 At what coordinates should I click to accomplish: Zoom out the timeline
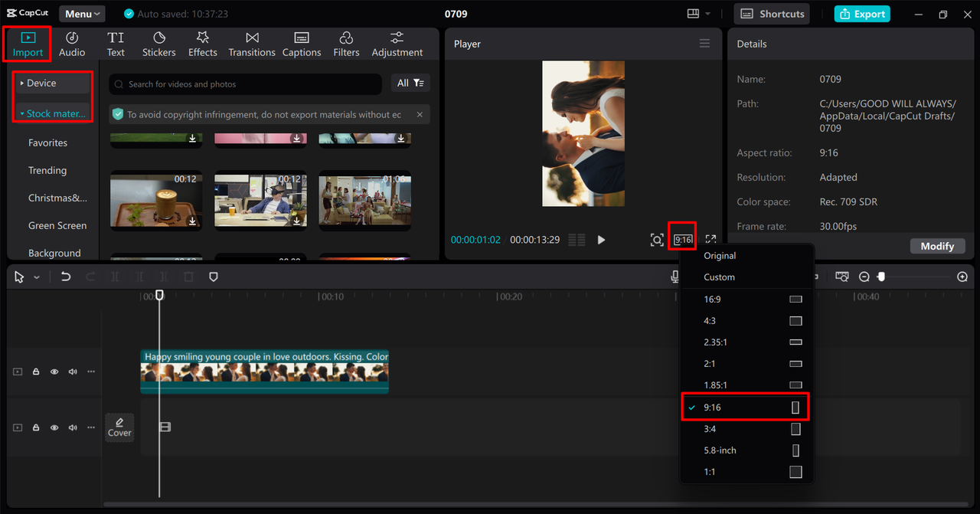click(x=864, y=277)
